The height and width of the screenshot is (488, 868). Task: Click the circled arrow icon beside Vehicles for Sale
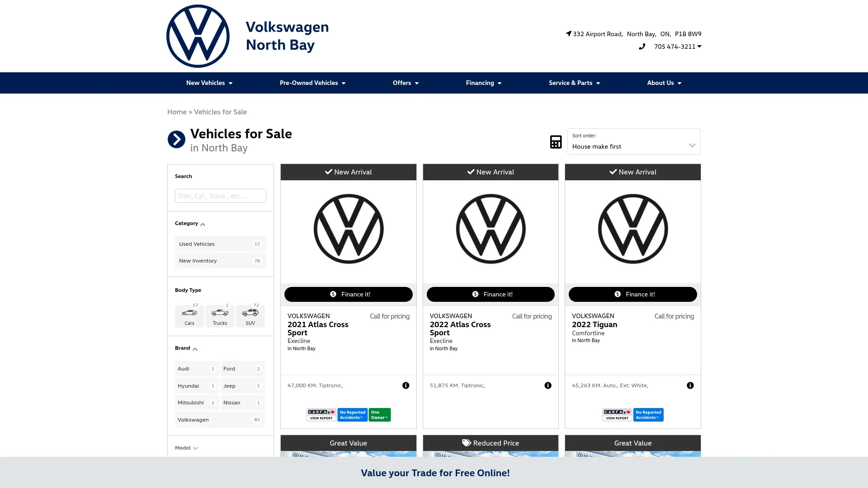coord(176,140)
